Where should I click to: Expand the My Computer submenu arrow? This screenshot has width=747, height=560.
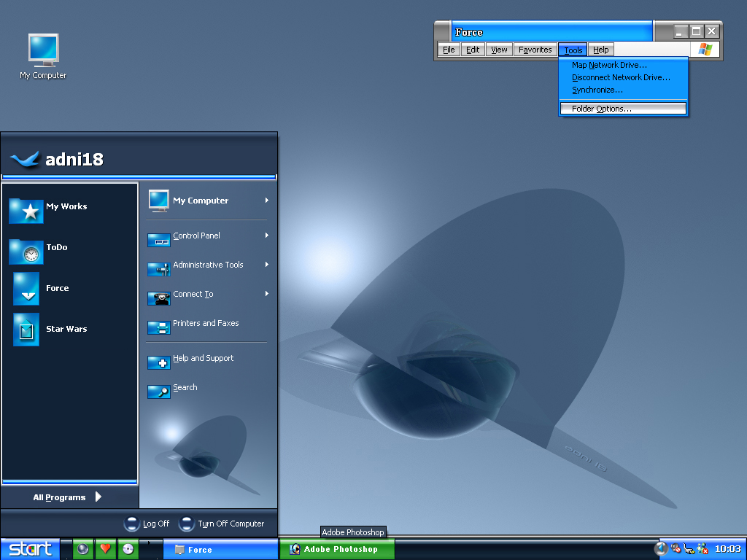(267, 201)
